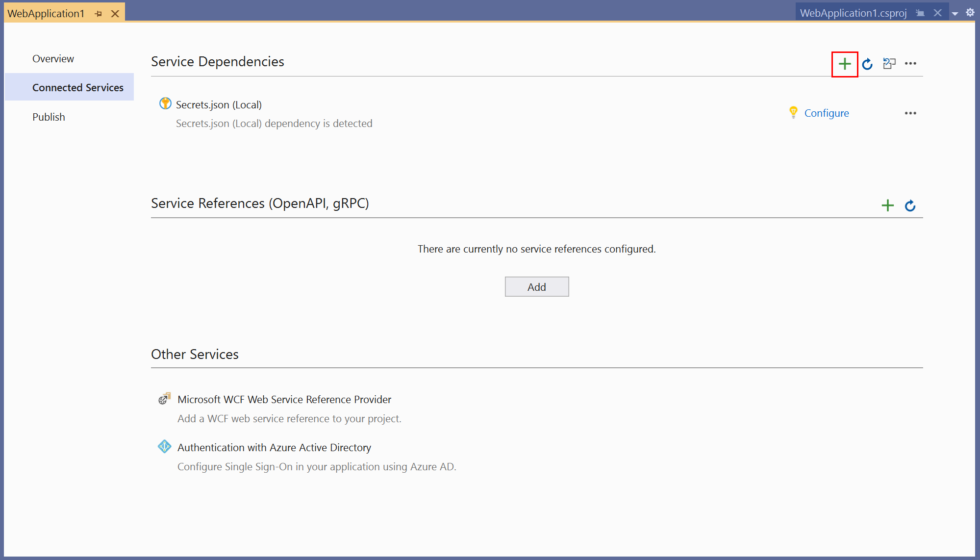This screenshot has width=980, height=560.
Task: Click the refresh icon in Service References section
Action: tap(911, 204)
